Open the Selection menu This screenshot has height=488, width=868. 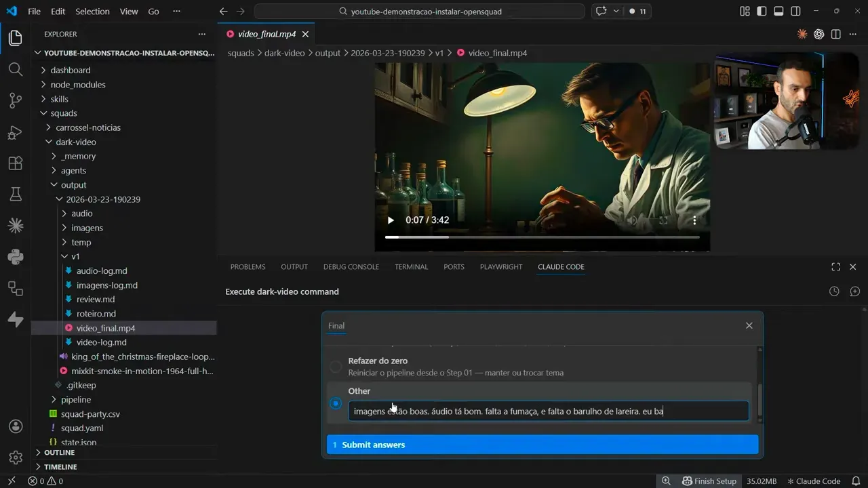pos(92,11)
